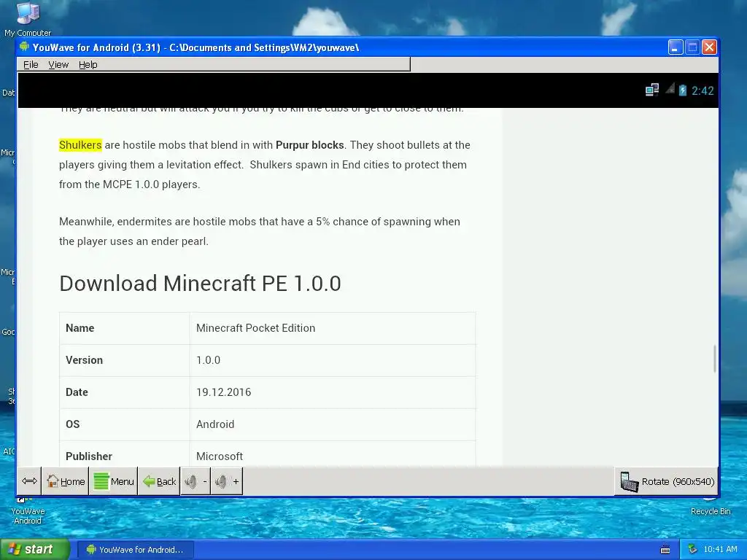Select YouWave for Android taskbar button
The width and height of the screenshot is (747, 560).
(136, 550)
